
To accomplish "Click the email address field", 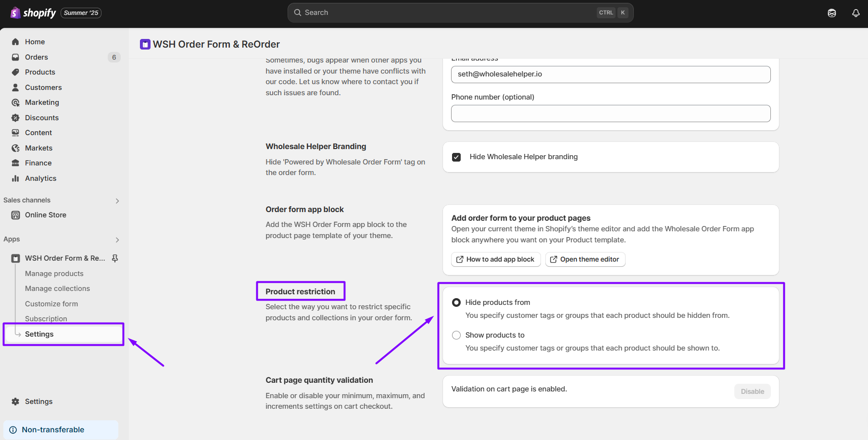I will [x=611, y=75].
